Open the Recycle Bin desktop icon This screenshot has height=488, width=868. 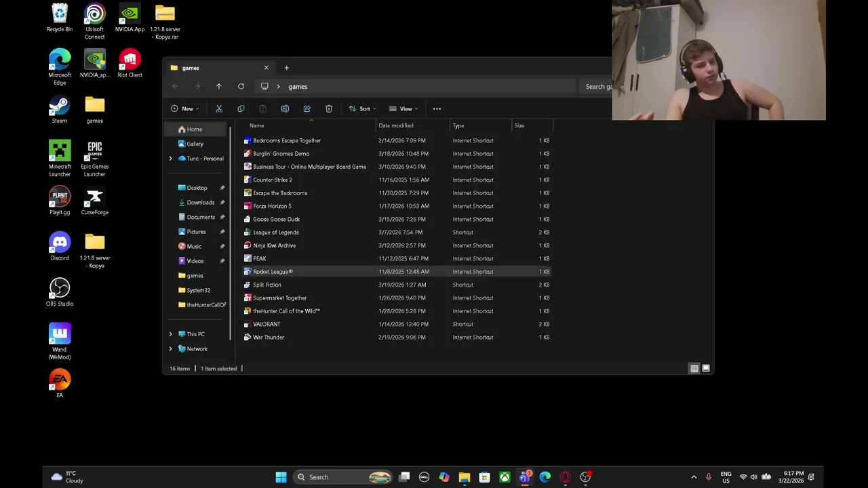pyautogui.click(x=60, y=18)
